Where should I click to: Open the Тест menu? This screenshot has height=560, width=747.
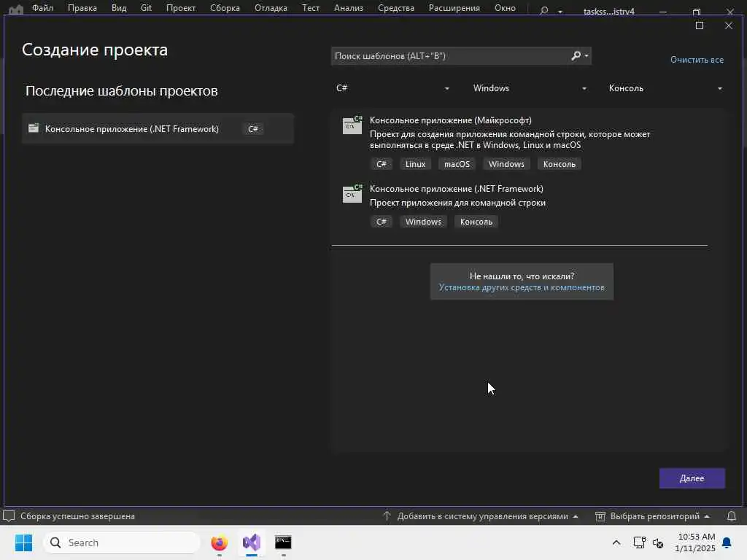pos(311,7)
